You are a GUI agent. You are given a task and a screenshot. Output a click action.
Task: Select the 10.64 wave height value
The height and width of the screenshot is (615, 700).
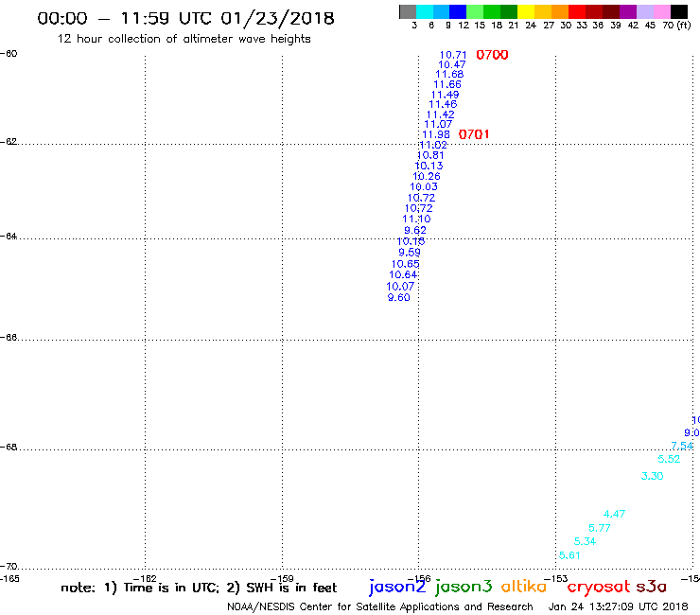coord(403,275)
